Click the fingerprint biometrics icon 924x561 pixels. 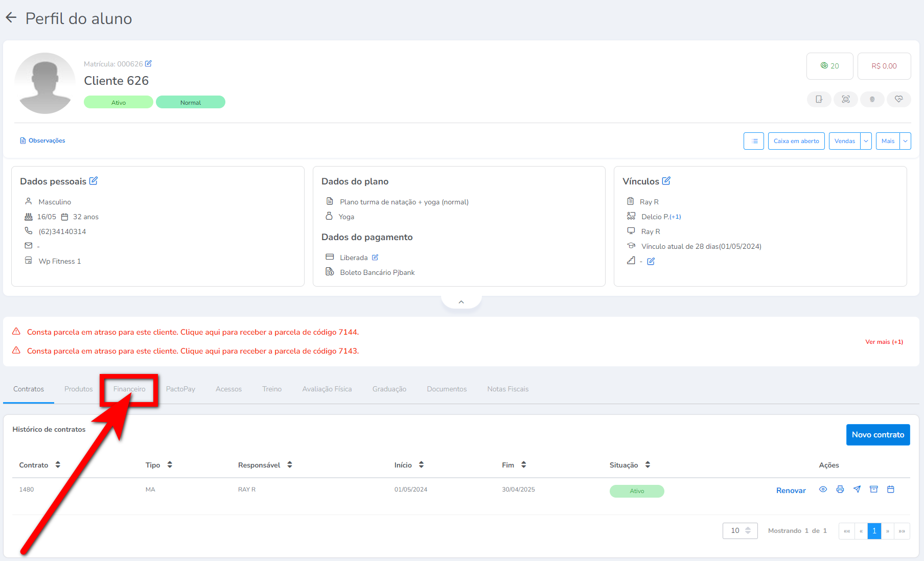(x=872, y=99)
